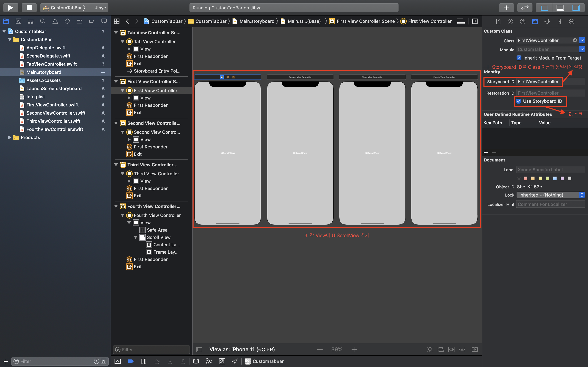Open the Size inspector ruler icon
Screen dimensions: 588x367
pos(559,21)
